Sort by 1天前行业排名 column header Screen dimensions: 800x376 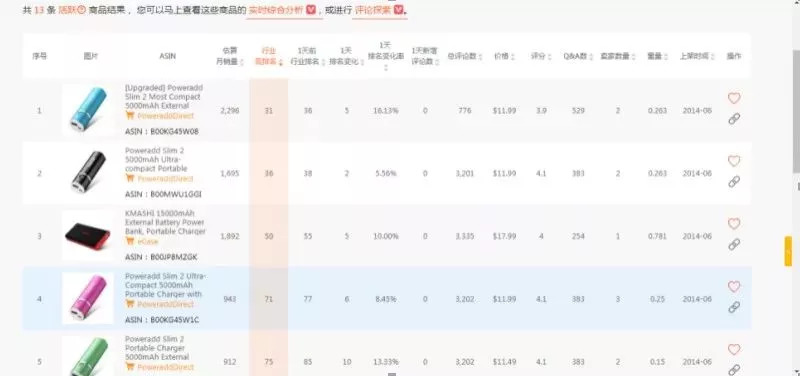click(x=308, y=56)
